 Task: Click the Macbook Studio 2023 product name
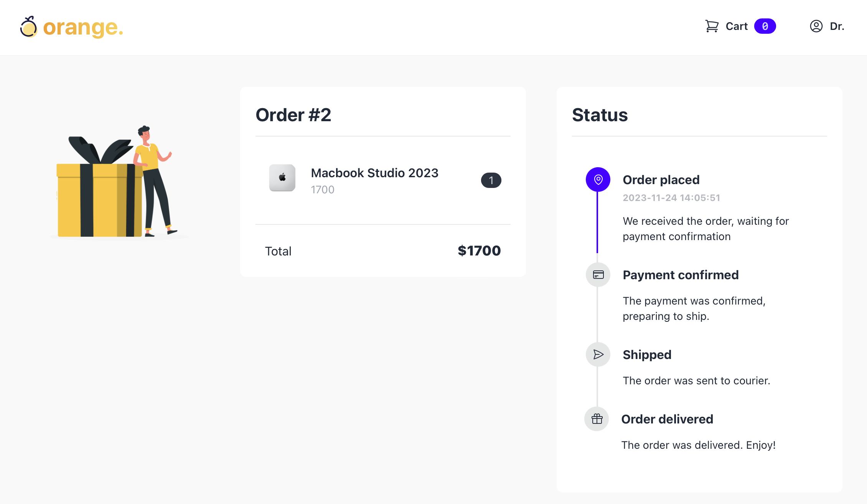374,173
